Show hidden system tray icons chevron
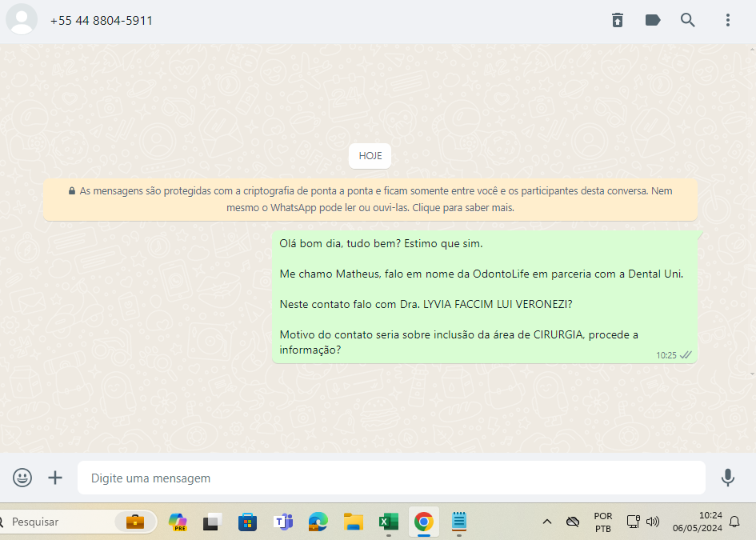 [546, 522]
